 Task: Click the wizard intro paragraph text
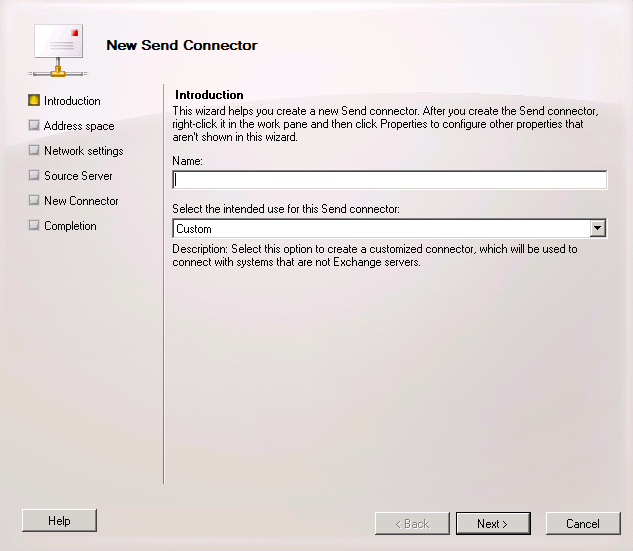386,124
